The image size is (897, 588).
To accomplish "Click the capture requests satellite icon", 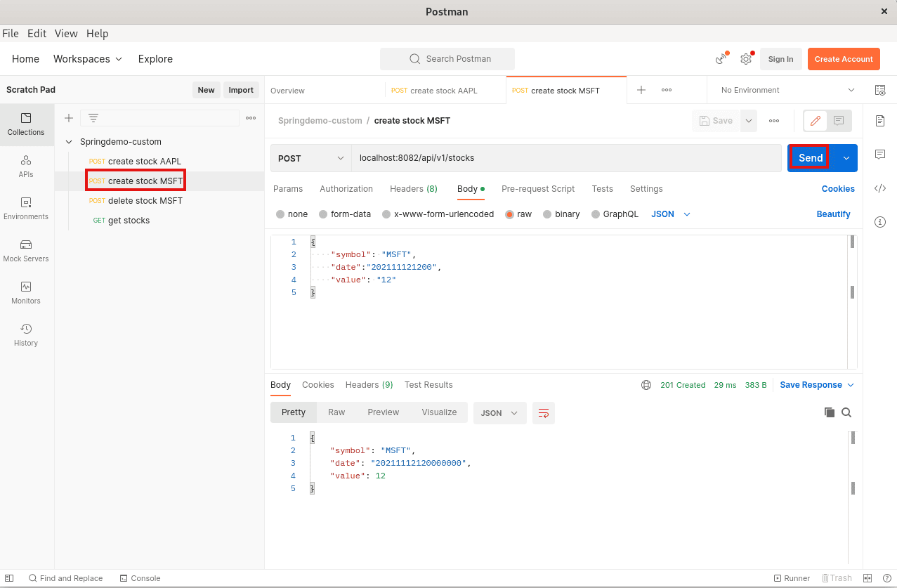I will pyautogui.click(x=721, y=59).
